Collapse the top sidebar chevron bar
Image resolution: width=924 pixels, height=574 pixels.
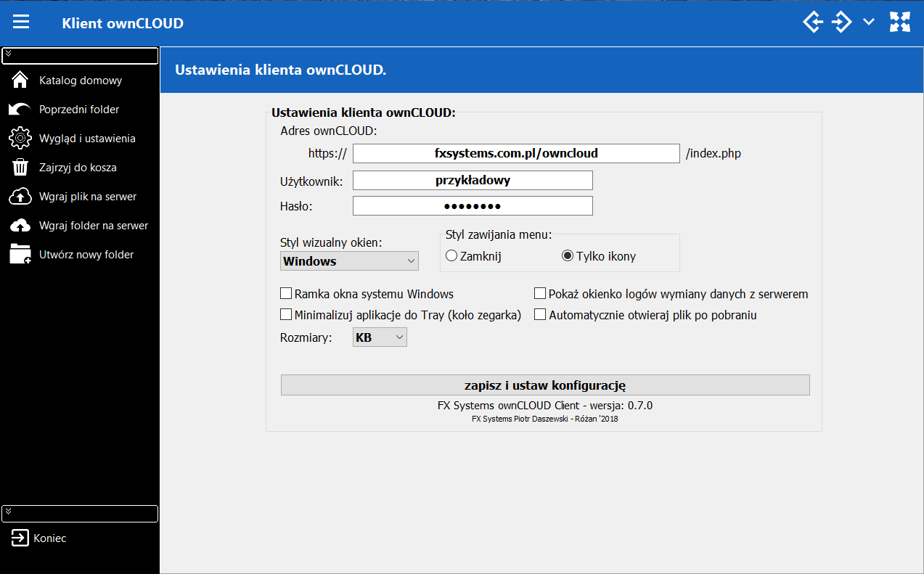[x=80, y=56]
